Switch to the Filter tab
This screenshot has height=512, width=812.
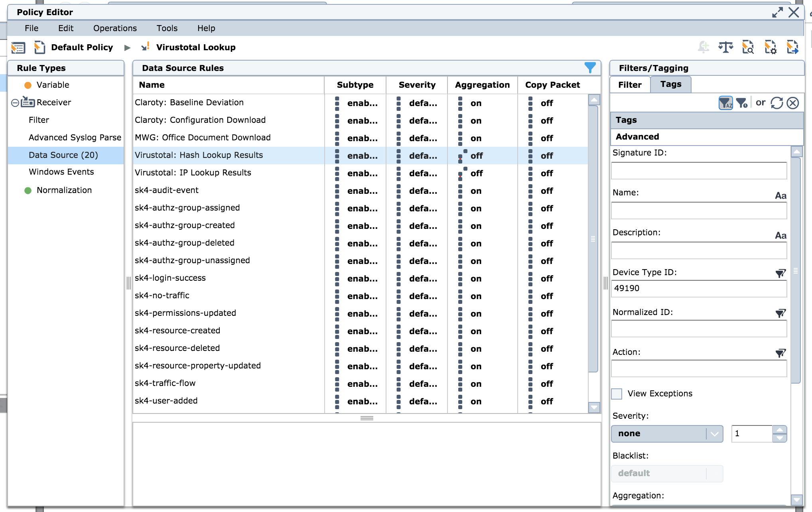click(629, 84)
